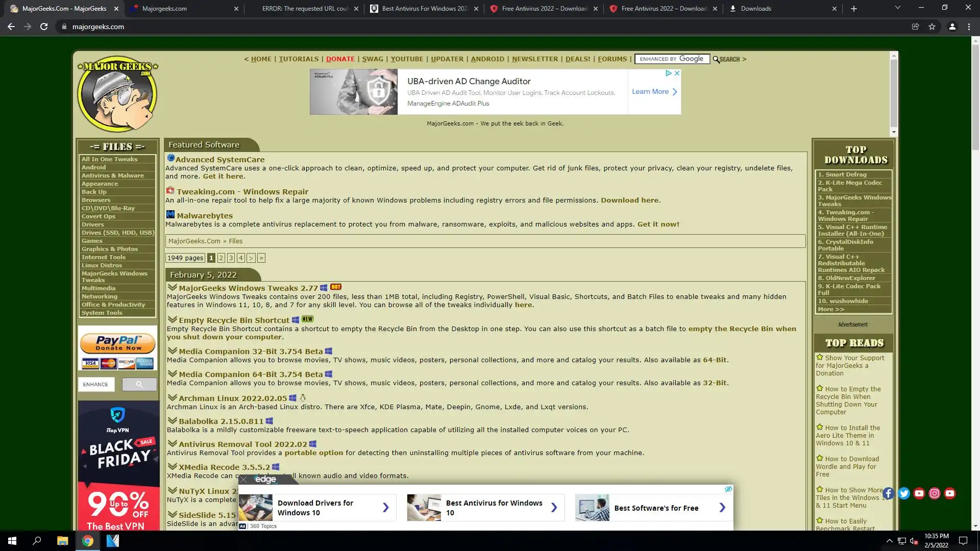The height and width of the screenshot is (551, 980).
Task: Click the Share this page icon
Action: (915, 27)
